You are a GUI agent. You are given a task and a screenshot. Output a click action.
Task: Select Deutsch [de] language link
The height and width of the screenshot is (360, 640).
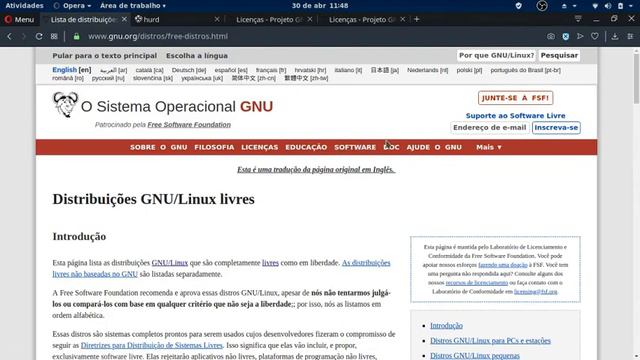[189, 70]
